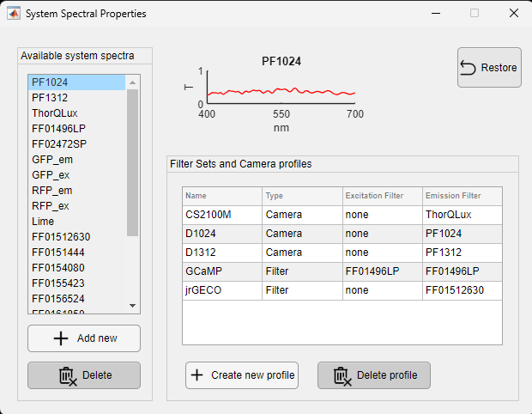Open the D1024 Emission Filter cell

click(x=462, y=234)
